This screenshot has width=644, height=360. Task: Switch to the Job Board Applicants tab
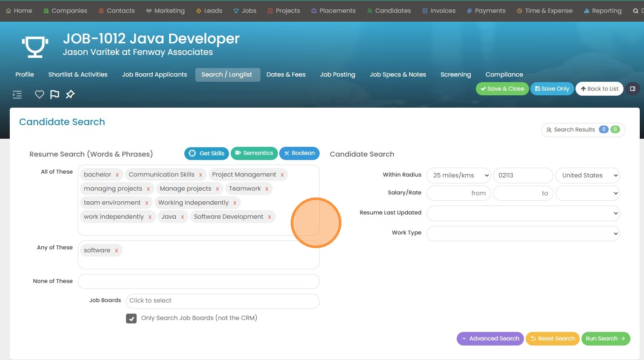coord(155,74)
